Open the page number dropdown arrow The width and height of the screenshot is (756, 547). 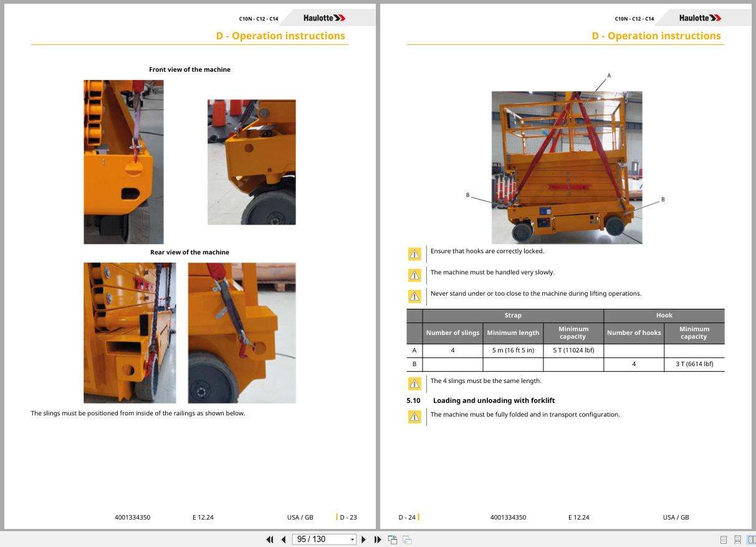click(353, 540)
